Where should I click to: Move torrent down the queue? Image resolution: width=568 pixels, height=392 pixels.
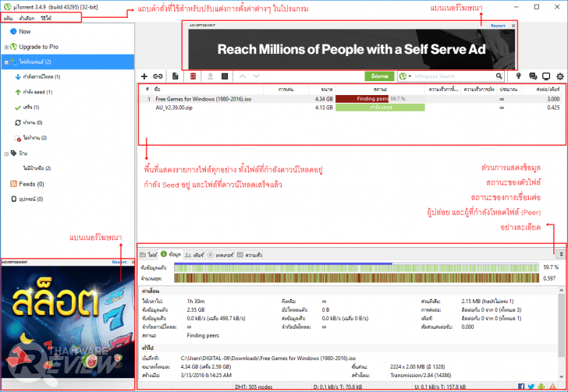257,76
